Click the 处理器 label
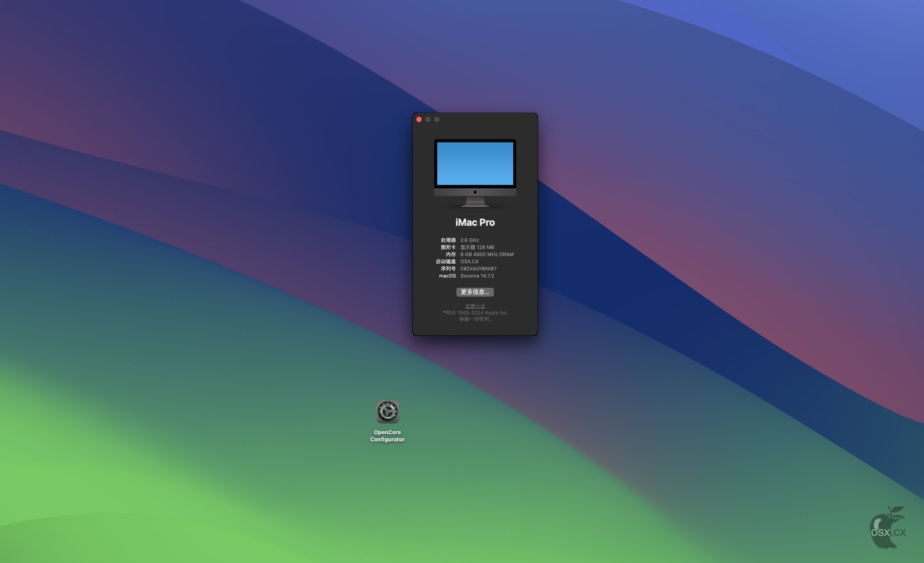The height and width of the screenshot is (563, 924). click(448, 240)
